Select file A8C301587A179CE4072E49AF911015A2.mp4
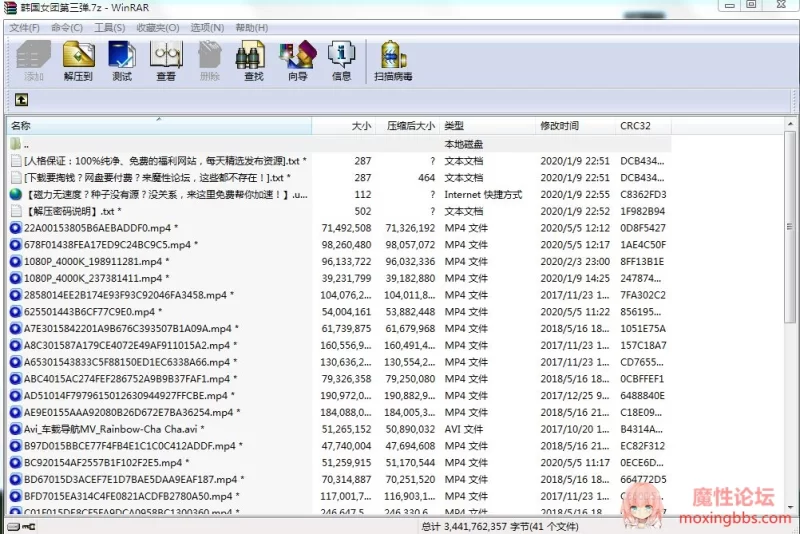The width and height of the screenshot is (800, 534). 131,345
